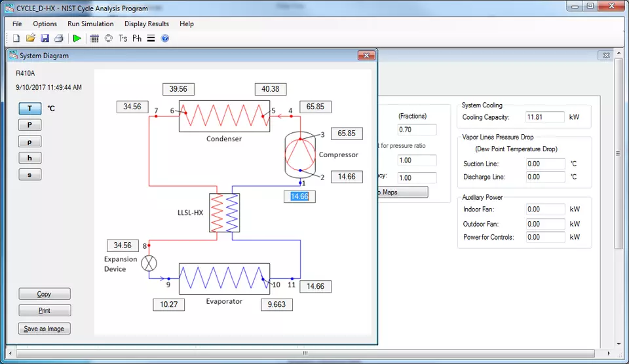The image size is (629, 364).
Task: Click the Outdoor Fan power field
Action: (x=546, y=224)
